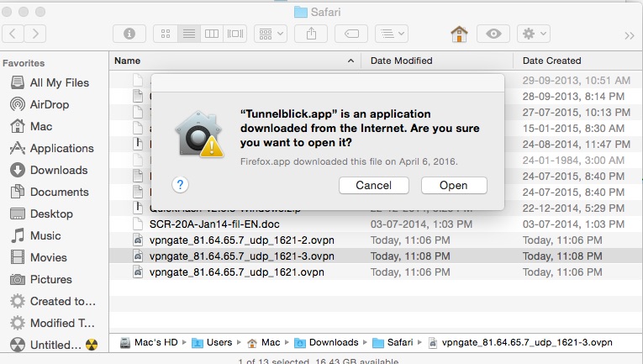Click Downloads in the path bar

click(x=326, y=343)
